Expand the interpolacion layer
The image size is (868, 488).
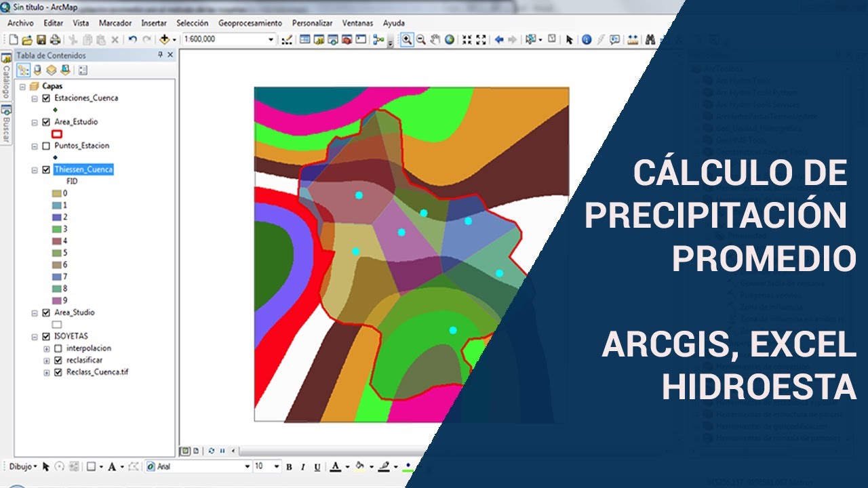(x=47, y=348)
